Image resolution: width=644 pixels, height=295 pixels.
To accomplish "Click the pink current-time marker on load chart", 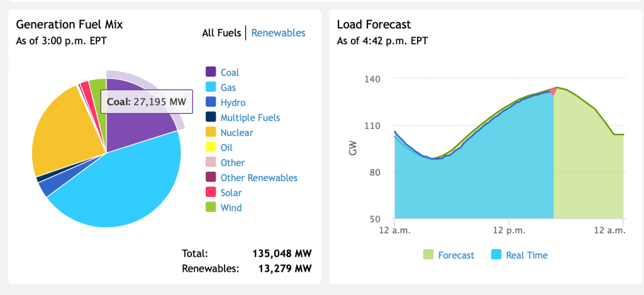I will (553, 92).
